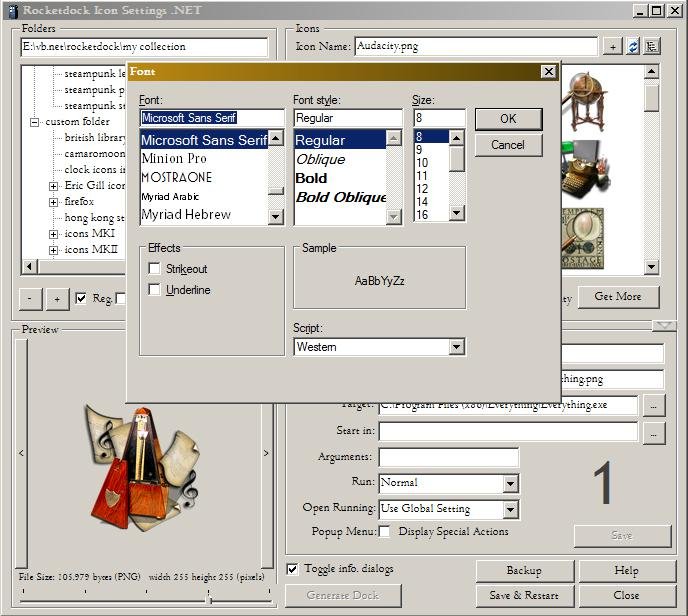Select Bold font style
This screenshot has height=616, width=688.
(x=340, y=178)
